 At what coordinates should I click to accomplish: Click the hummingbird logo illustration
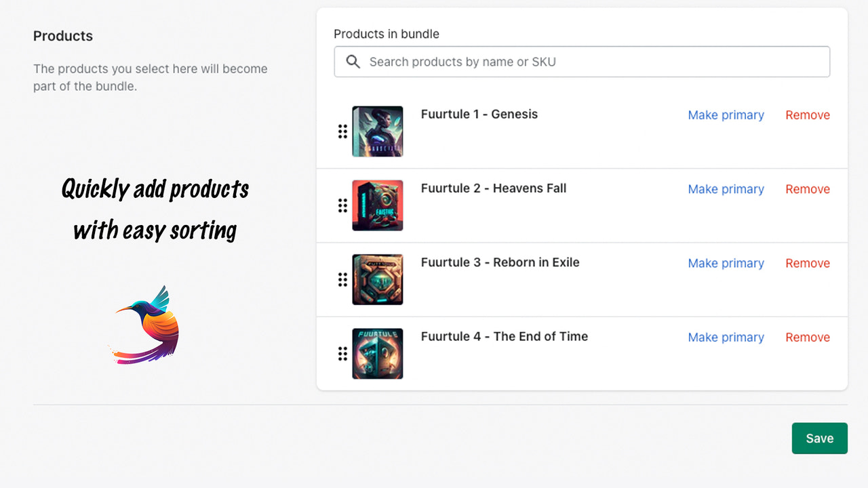click(144, 325)
